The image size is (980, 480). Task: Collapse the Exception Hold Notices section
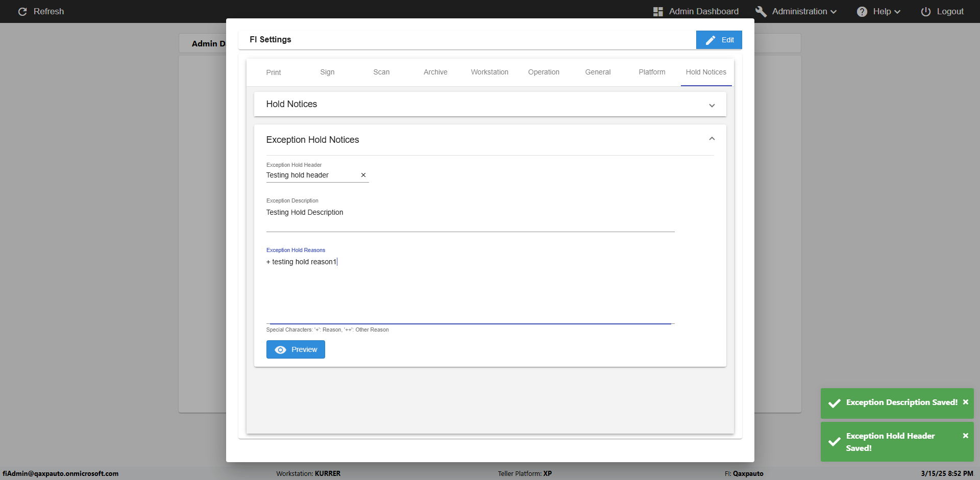click(712, 139)
